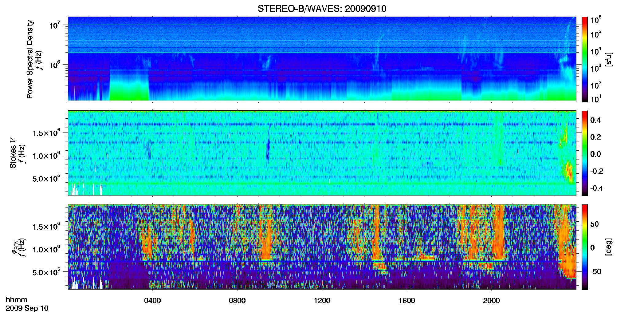This screenshot has height=332, width=644.
Task: Click the sfu power colour bar
Action: 585,59
